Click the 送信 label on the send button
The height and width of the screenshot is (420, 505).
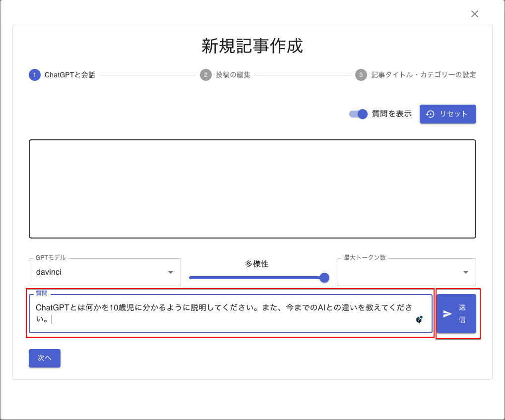pyautogui.click(x=462, y=314)
